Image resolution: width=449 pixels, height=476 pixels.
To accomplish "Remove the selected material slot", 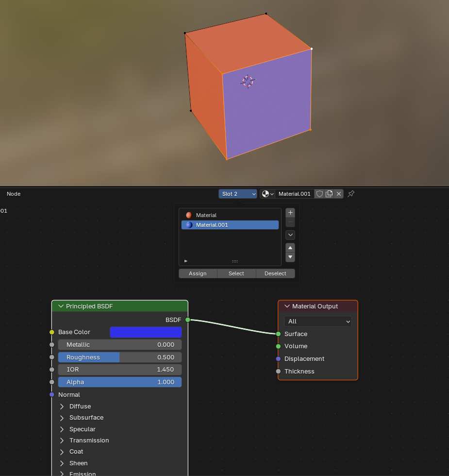I will click(x=290, y=222).
